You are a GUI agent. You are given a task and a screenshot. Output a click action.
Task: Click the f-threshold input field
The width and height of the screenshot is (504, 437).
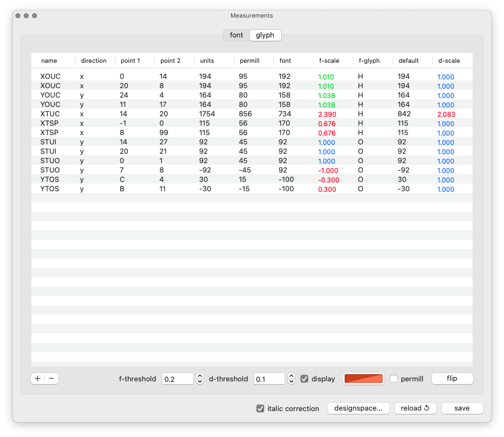click(178, 379)
